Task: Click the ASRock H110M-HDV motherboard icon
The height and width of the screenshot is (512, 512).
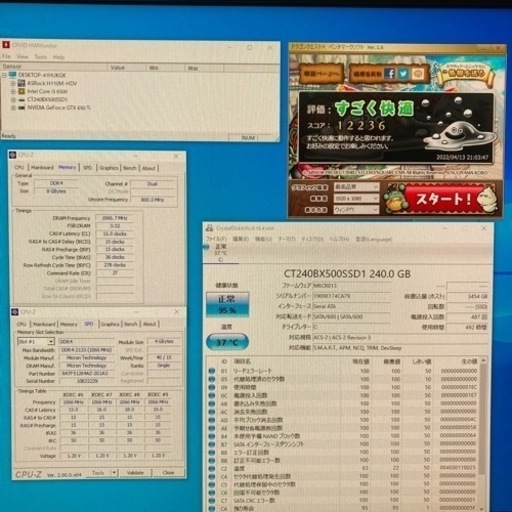Action: click(21, 83)
